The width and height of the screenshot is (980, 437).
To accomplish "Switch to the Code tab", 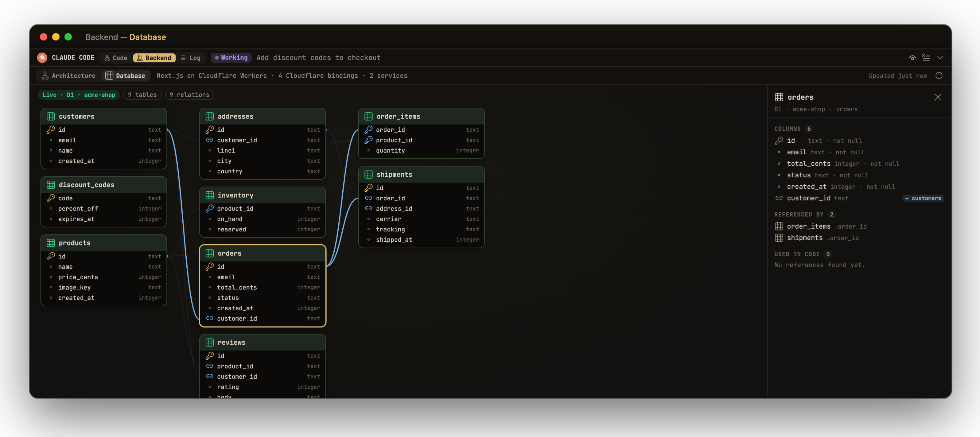I will pos(116,58).
